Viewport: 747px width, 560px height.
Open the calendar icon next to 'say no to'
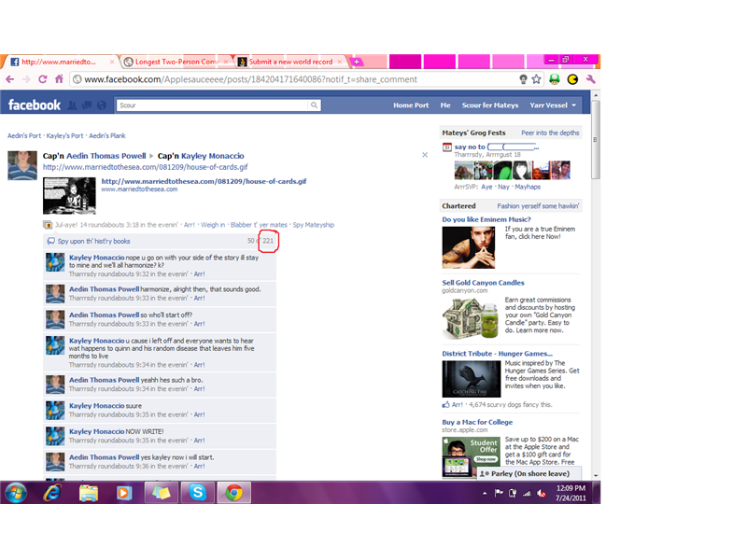[445, 147]
